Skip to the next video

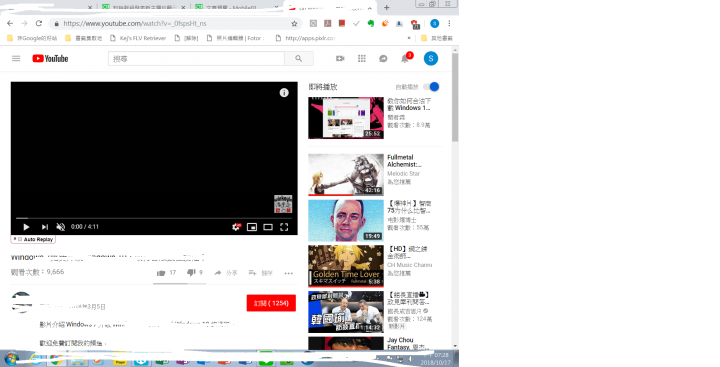pos(45,227)
